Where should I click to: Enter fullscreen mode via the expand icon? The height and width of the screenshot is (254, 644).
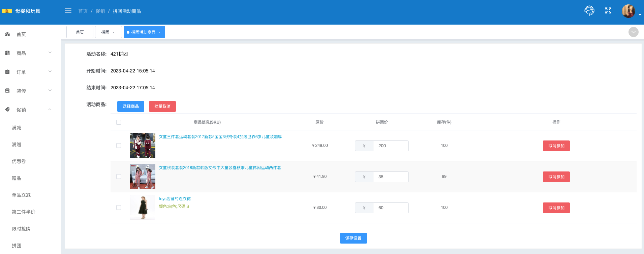608,10
